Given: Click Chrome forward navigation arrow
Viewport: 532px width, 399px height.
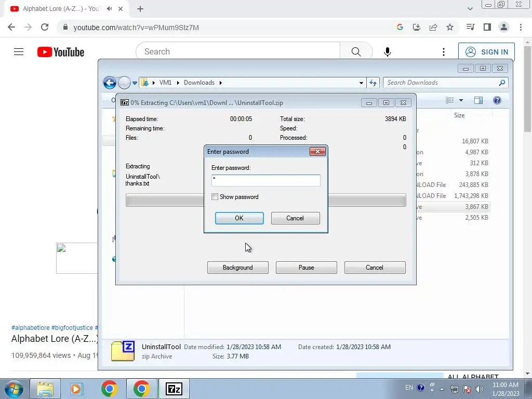Looking at the screenshot, I should [x=28, y=27].
